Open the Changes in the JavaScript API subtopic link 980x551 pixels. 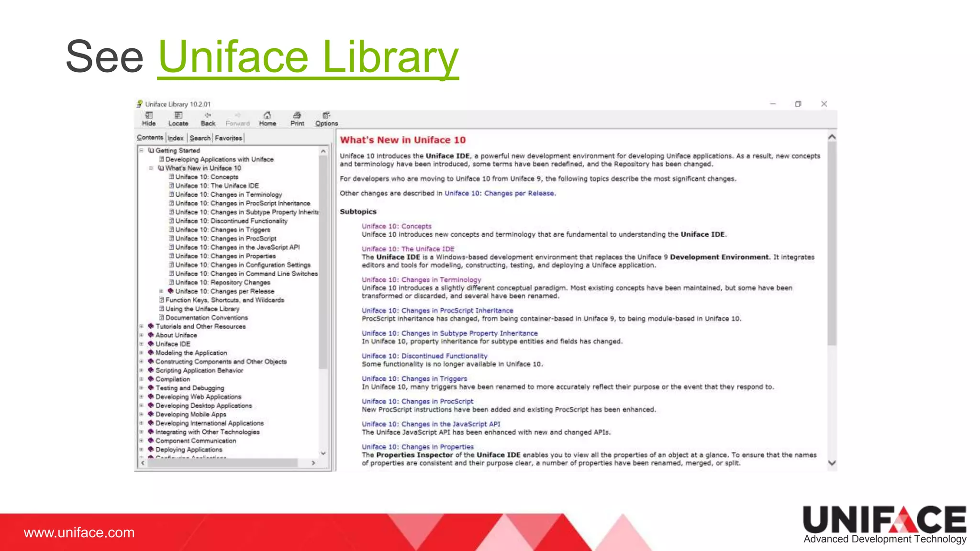pos(431,424)
